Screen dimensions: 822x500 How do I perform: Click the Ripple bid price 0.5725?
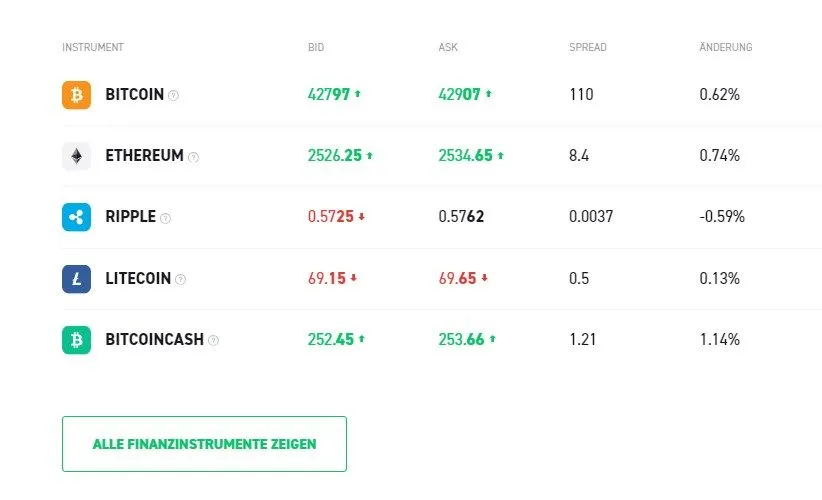329,217
